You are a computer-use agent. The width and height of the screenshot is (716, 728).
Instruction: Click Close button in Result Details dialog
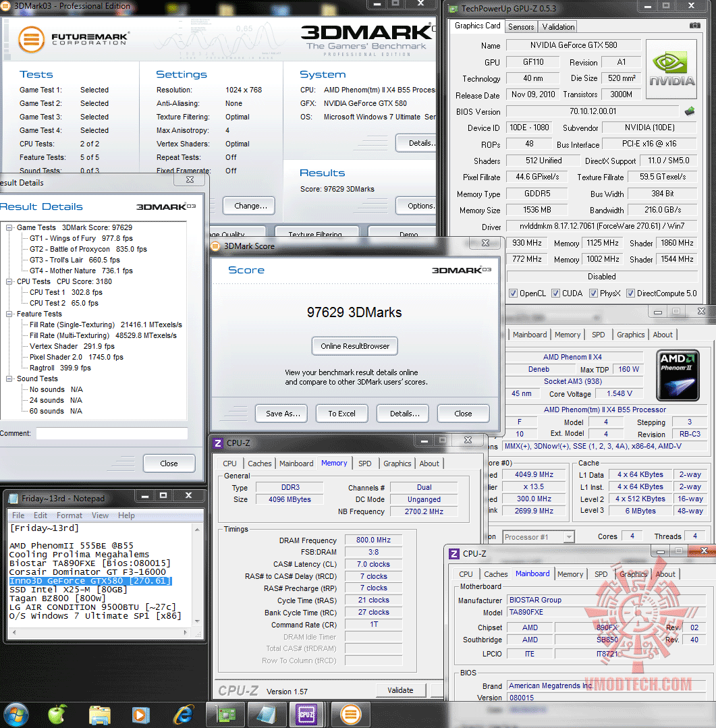tap(169, 464)
